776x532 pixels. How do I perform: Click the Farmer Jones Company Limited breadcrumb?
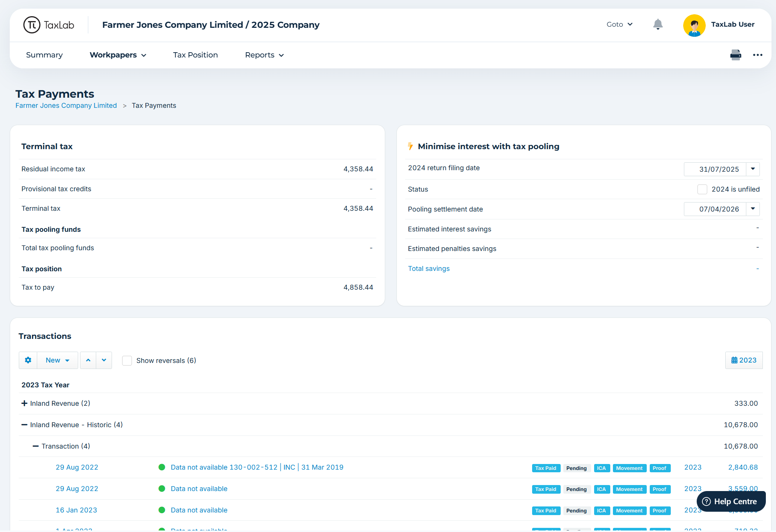pos(66,106)
